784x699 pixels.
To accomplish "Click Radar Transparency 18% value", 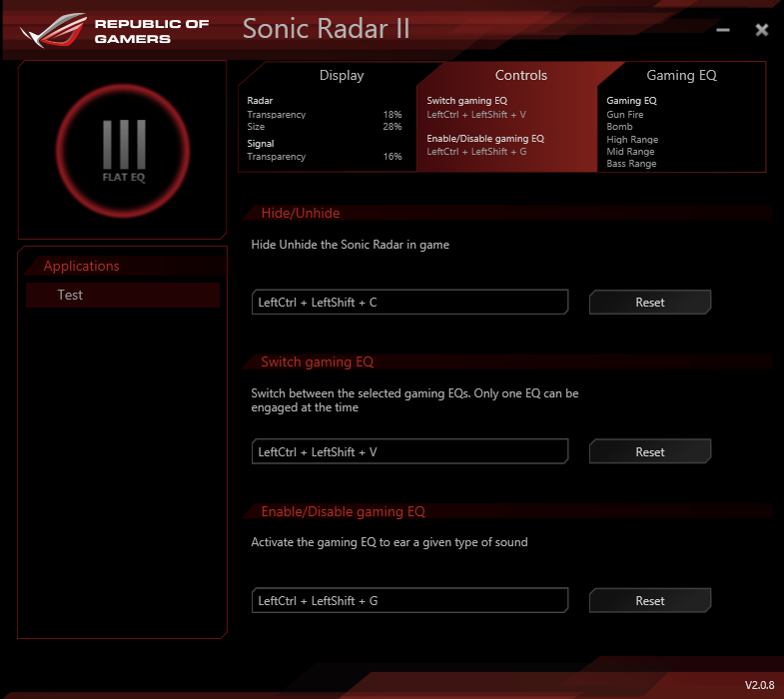I will point(392,115).
